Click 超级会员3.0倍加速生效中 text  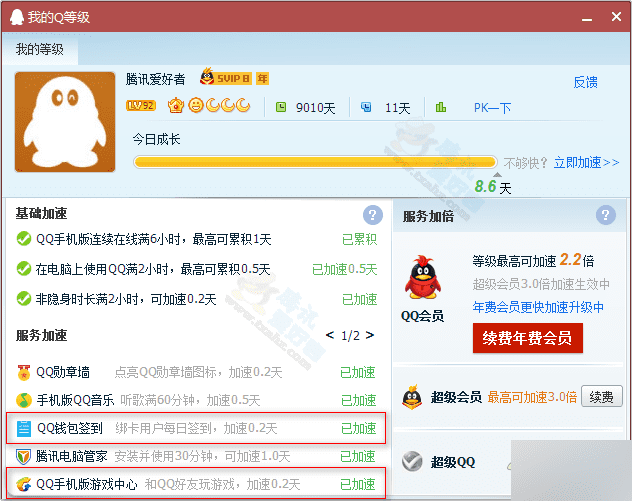tap(541, 284)
